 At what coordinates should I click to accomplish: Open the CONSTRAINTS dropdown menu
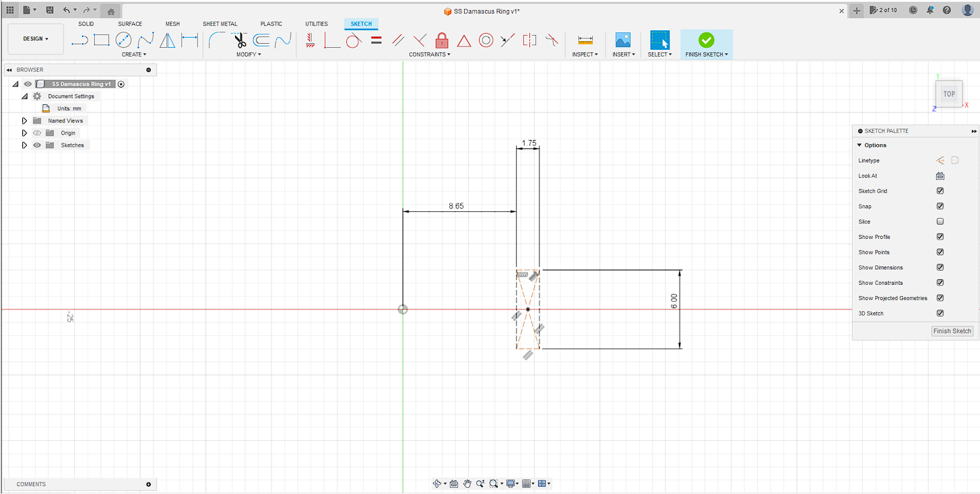430,55
